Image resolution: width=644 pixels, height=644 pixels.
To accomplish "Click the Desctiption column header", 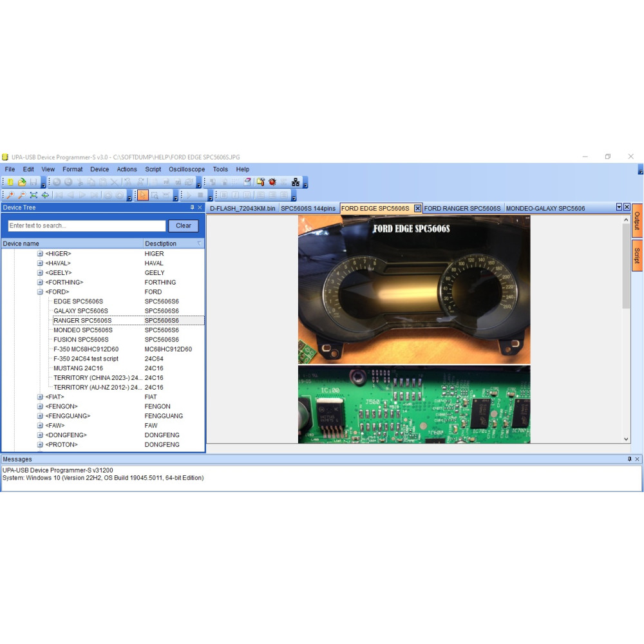I will [x=174, y=243].
